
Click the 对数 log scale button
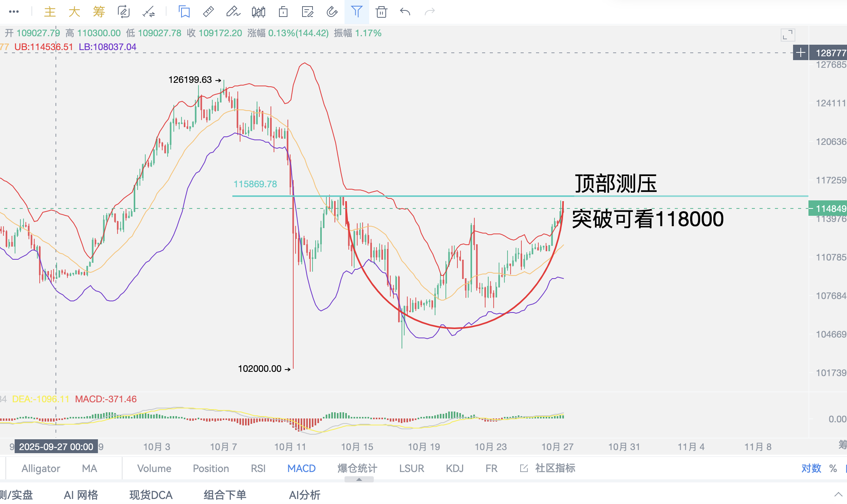(811, 469)
